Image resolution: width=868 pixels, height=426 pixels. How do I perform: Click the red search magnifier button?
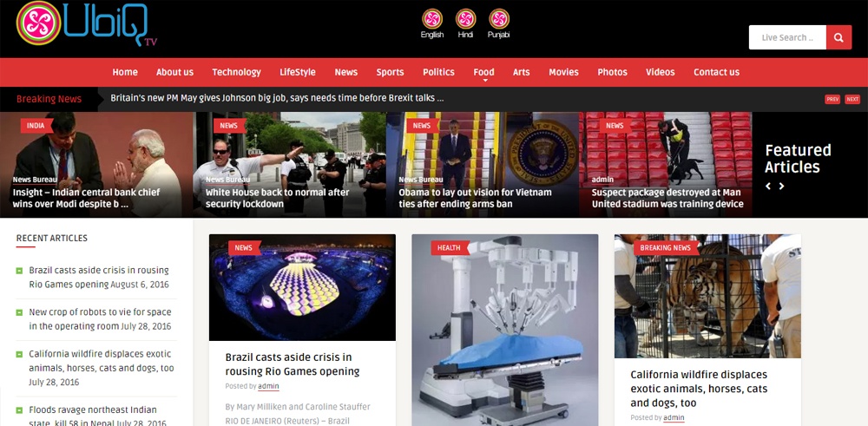[x=838, y=37]
